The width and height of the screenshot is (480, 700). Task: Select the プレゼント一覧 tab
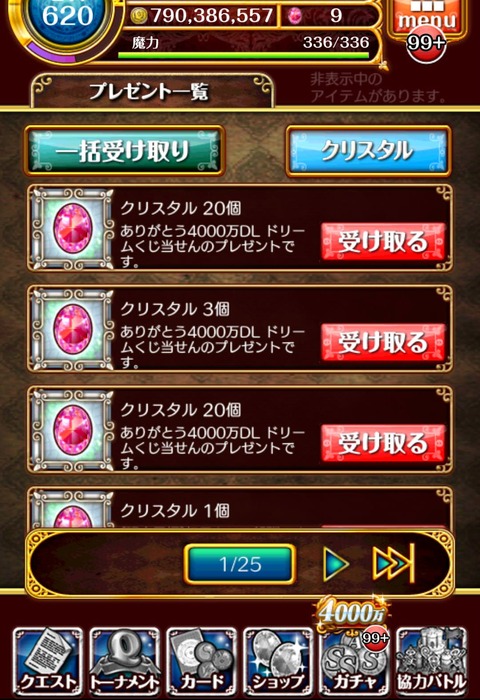(152, 92)
